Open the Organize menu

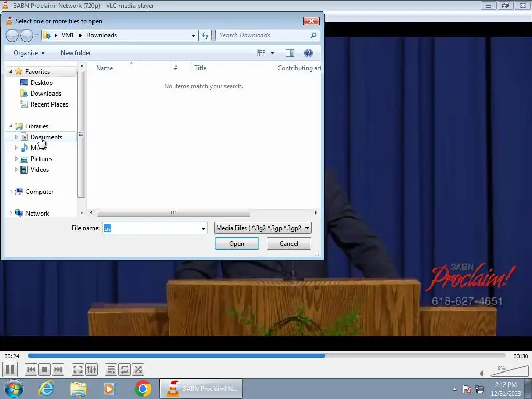tap(29, 53)
